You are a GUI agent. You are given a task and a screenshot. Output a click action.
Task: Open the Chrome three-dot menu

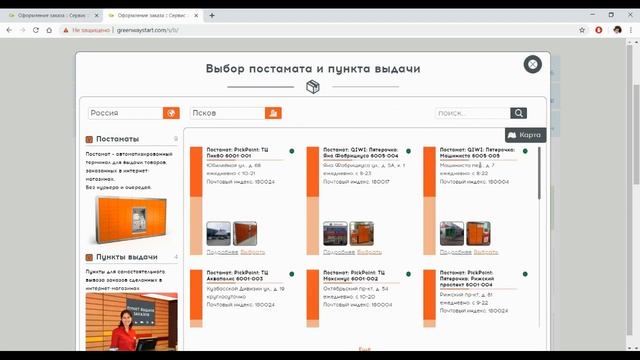(631, 30)
